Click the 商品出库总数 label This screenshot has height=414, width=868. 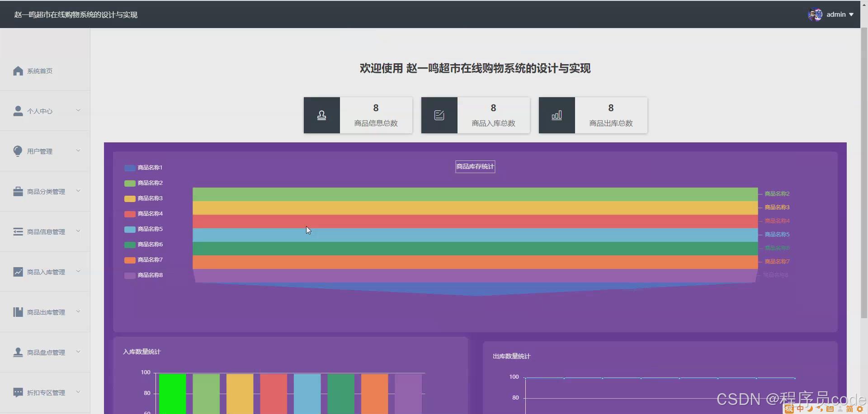click(611, 123)
